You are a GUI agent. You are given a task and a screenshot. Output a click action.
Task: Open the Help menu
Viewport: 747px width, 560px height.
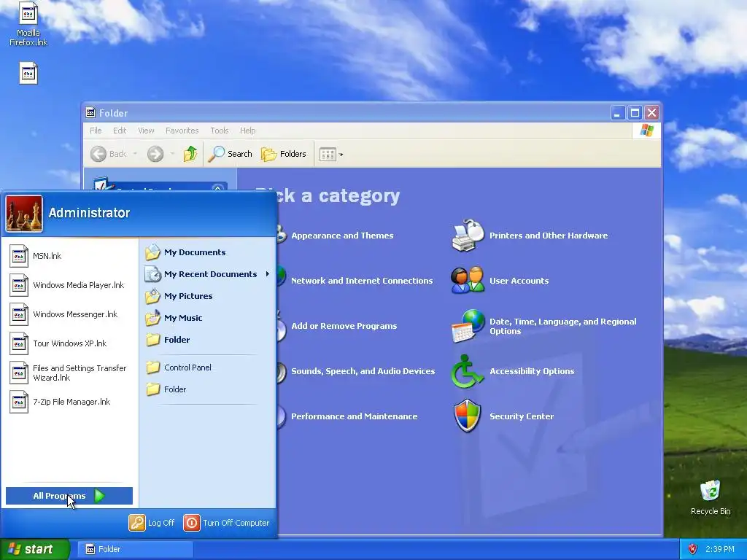(248, 131)
